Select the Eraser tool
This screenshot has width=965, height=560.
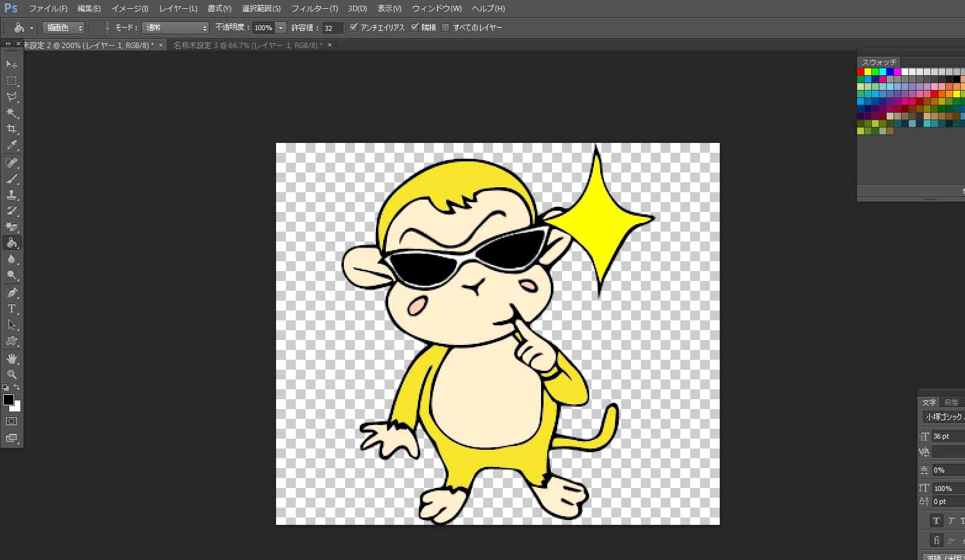click(12, 227)
